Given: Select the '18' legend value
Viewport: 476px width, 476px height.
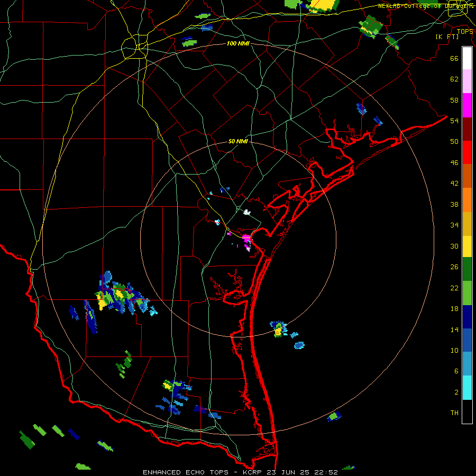Looking at the screenshot, I should (x=454, y=309).
